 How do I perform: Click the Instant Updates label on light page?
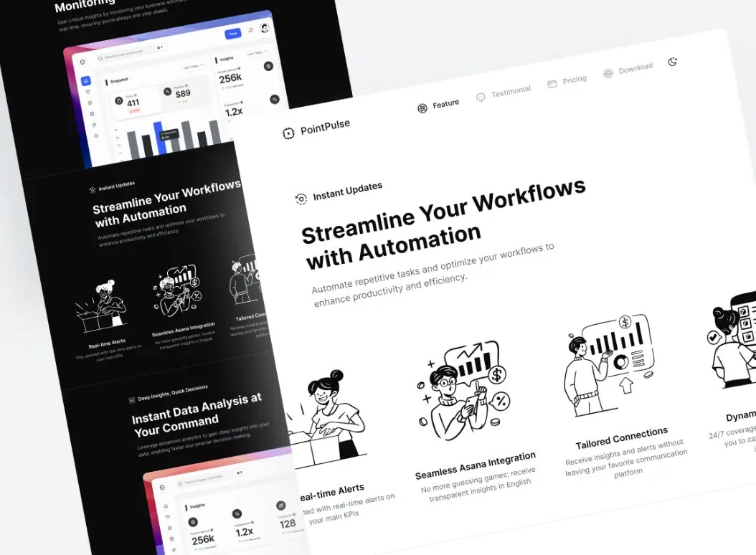click(x=348, y=191)
